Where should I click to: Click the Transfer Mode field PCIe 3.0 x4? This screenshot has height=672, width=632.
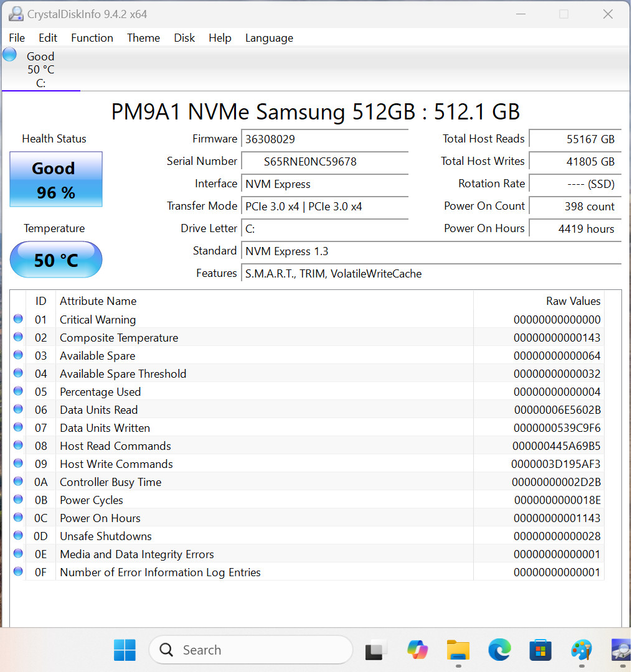pyautogui.click(x=324, y=206)
